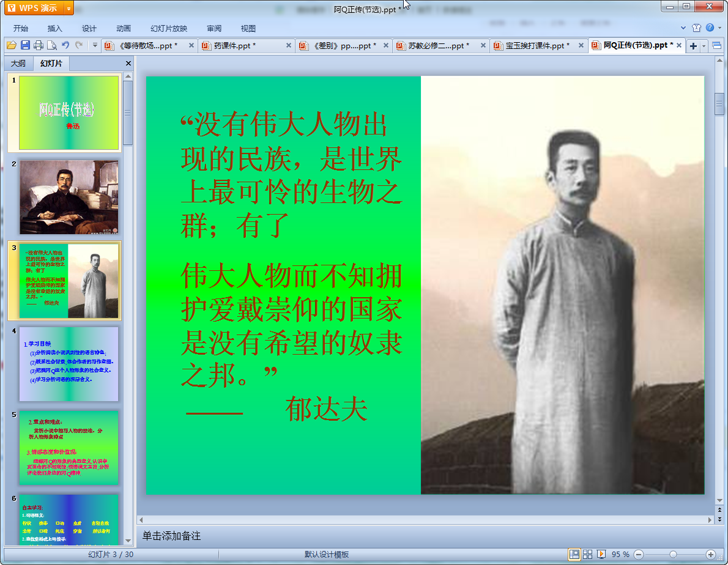Close the 宝玉挨打课件.ppt document tab
This screenshot has height=565, width=728.
pos(581,45)
